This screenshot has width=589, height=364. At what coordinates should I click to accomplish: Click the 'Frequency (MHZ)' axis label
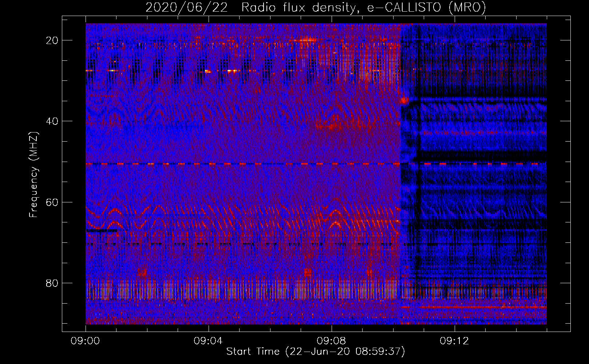(x=33, y=175)
